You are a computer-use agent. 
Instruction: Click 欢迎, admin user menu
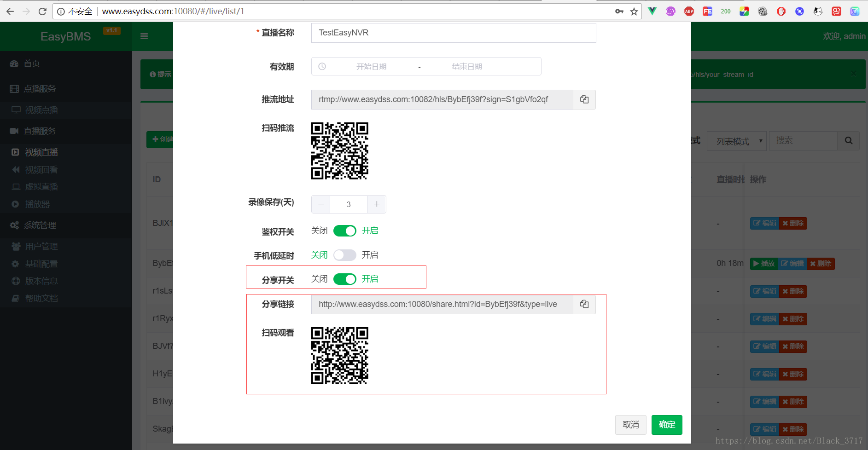point(844,36)
